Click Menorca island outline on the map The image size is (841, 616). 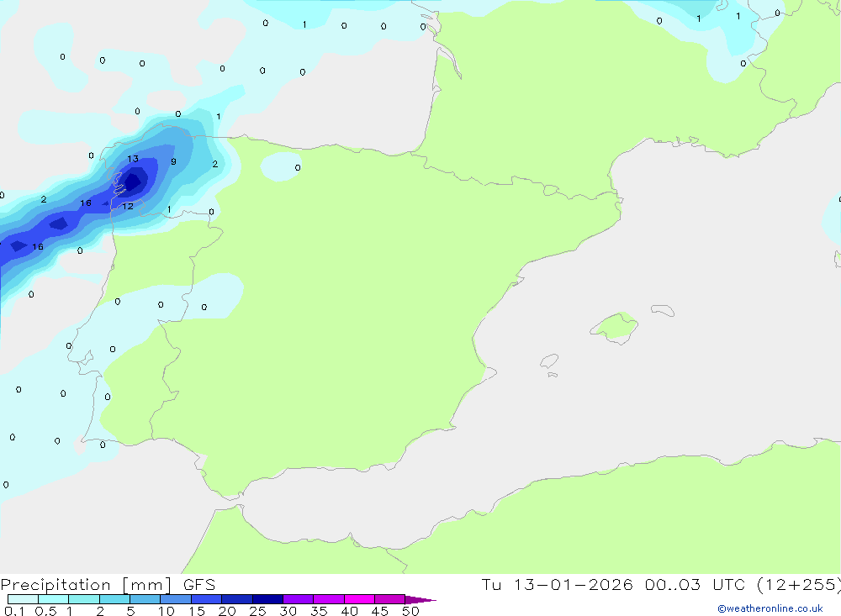click(x=663, y=310)
